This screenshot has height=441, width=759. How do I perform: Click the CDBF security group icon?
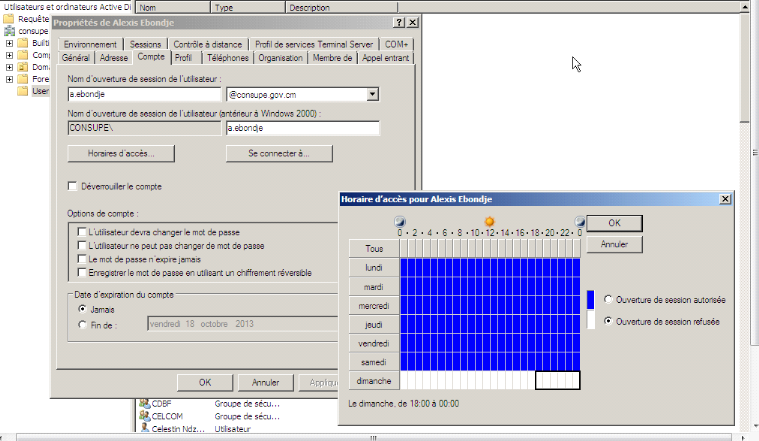(144, 404)
